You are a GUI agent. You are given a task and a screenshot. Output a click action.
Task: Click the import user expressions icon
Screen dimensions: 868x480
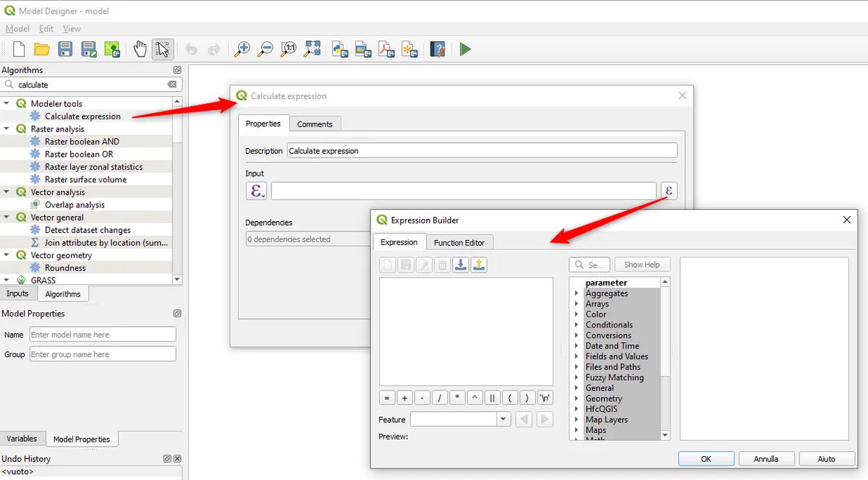point(460,265)
